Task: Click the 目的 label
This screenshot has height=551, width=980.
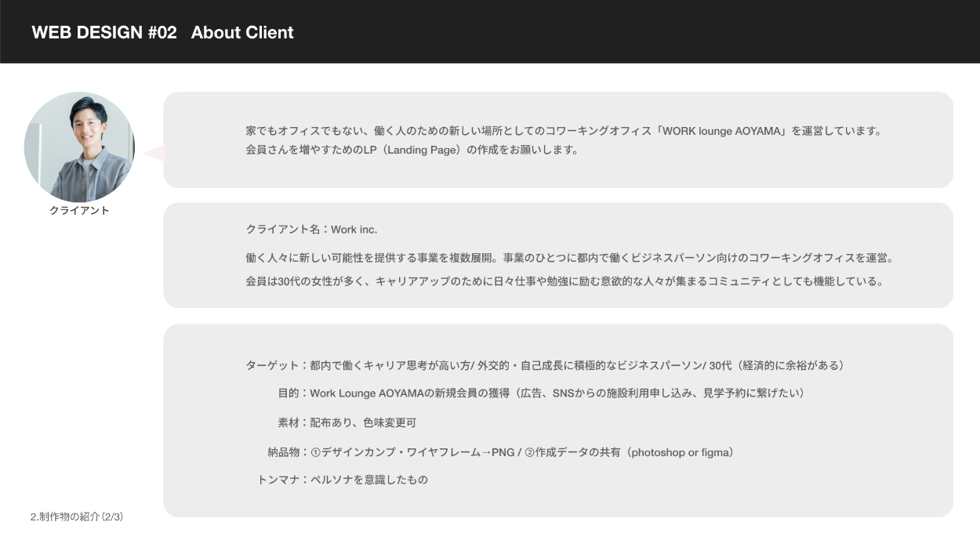Action: pos(288,393)
